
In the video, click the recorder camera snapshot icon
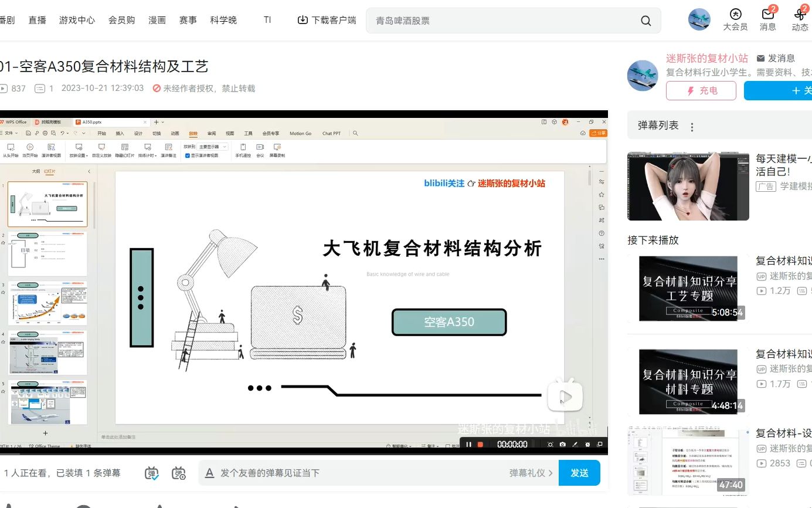point(562,445)
